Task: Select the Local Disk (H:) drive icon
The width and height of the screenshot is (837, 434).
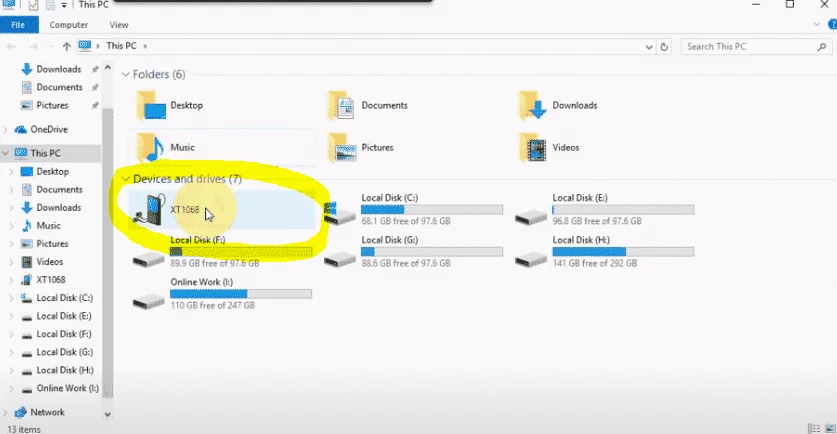Action: (531, 259)
